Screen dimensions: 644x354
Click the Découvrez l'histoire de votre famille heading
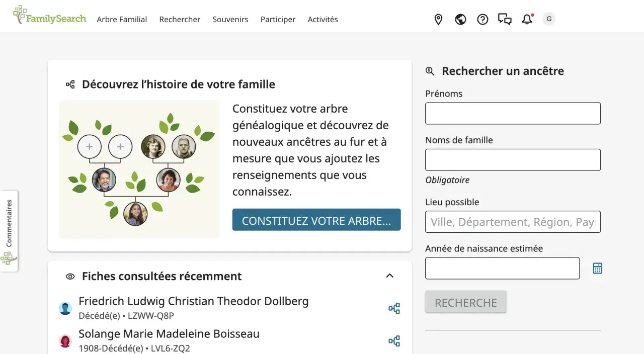(x=179, y=84)
